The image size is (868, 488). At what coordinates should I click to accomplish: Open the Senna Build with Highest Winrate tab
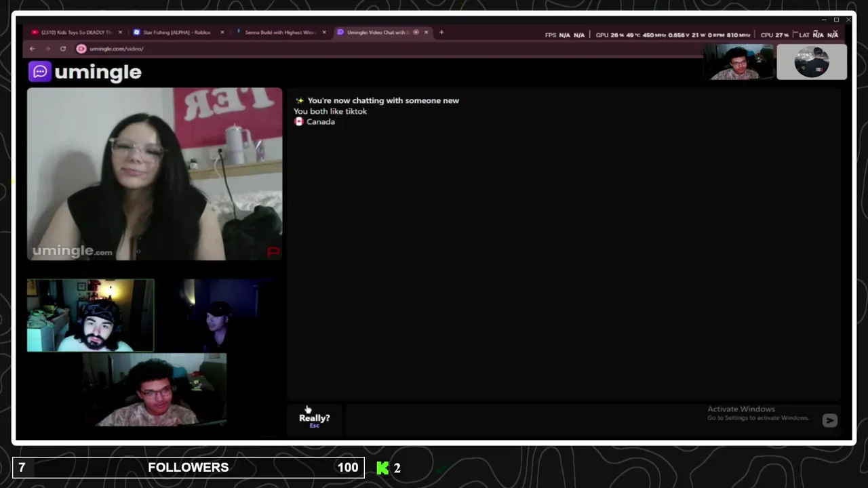coord(279,32)
